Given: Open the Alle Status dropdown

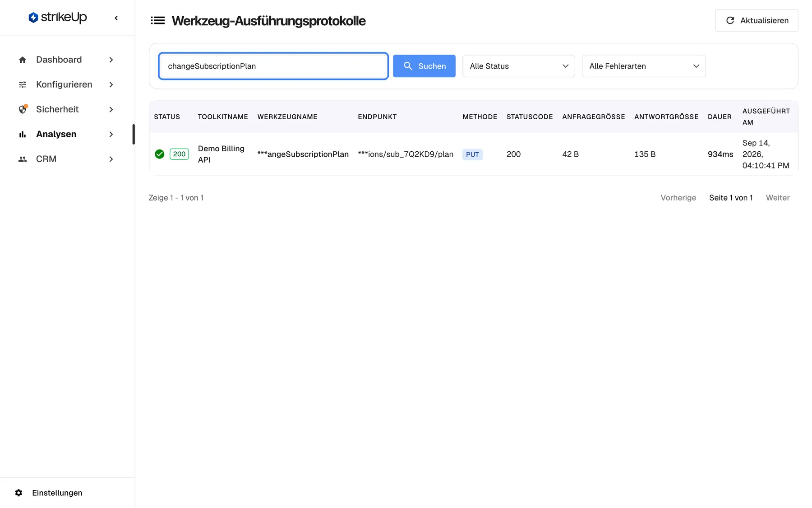Looking at the screenshot, I should (518, 66).
